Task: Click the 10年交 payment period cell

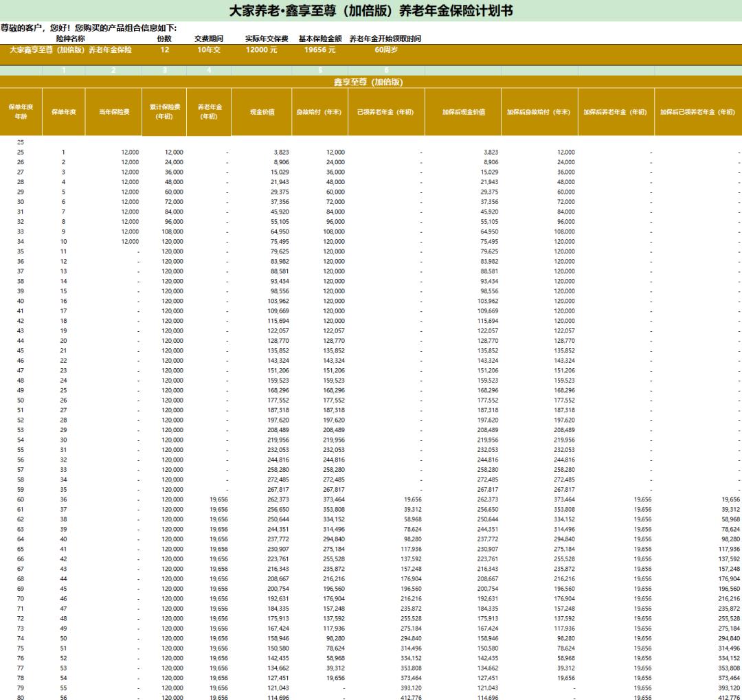Action: click(207, 50)
